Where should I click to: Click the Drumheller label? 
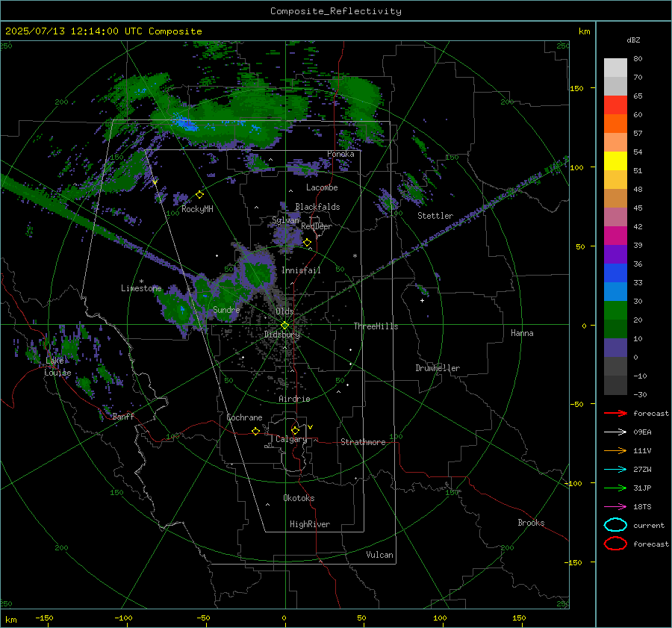click(x=438, y=368)
